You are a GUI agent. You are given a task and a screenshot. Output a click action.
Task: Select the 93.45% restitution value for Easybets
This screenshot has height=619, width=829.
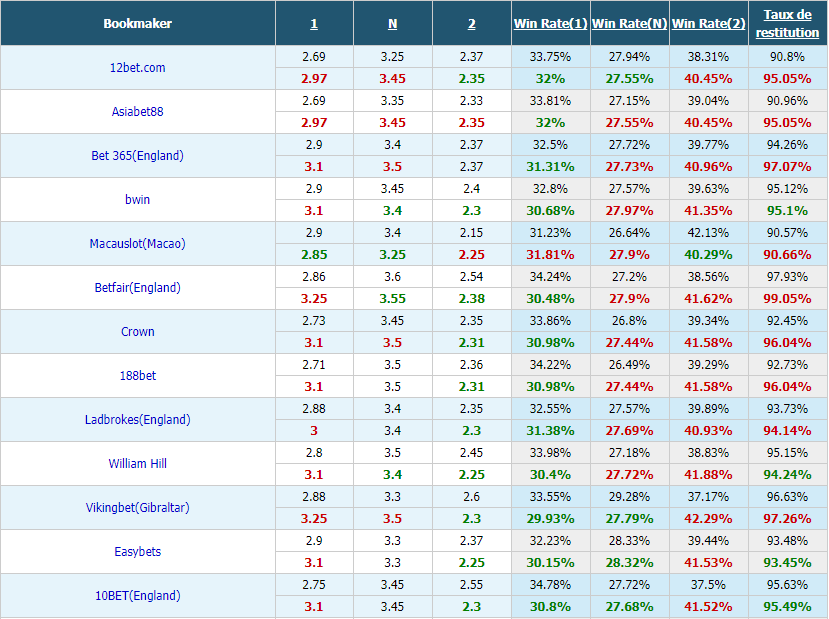coord(787,562)
